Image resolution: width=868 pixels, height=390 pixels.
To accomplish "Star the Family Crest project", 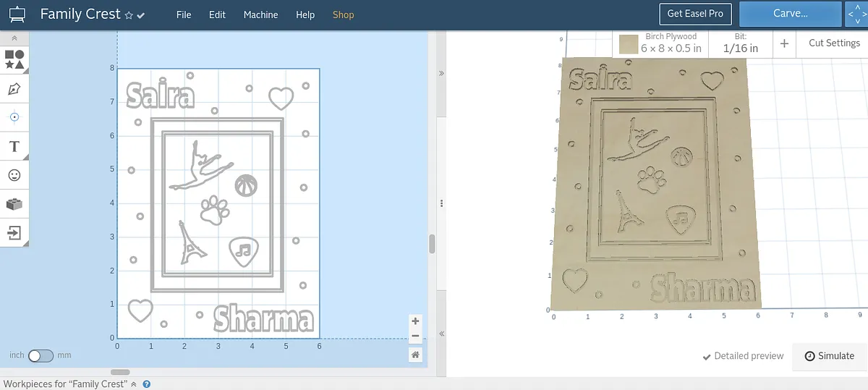I will coord(129,15).
